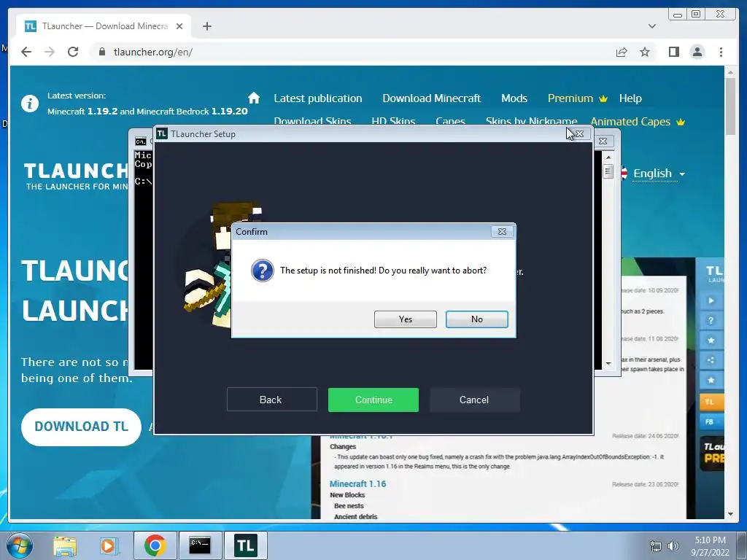Image resolution: width=747 pixels, height=560 pixels.
Task: Open Animated Capes link
Action: [x=638, y=122]
